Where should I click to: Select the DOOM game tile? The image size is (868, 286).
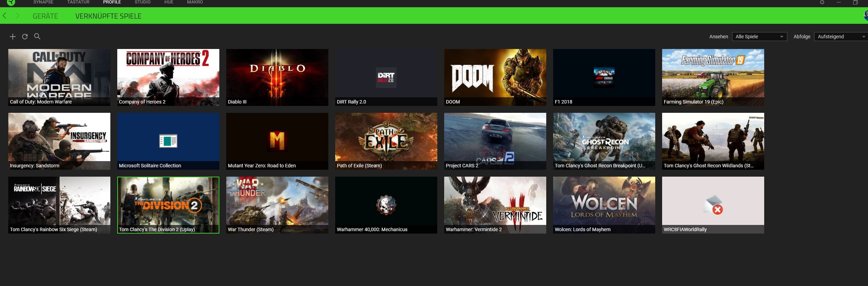(x=495, y=77)
